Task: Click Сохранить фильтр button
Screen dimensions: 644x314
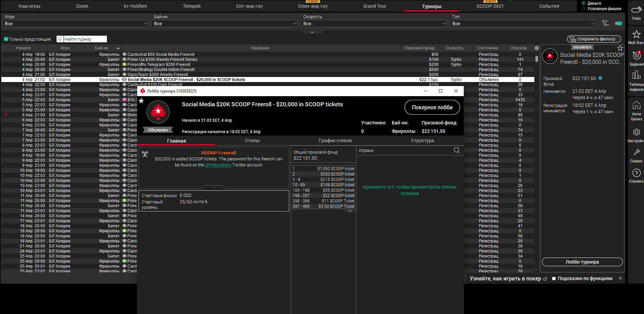Action: 594,39
